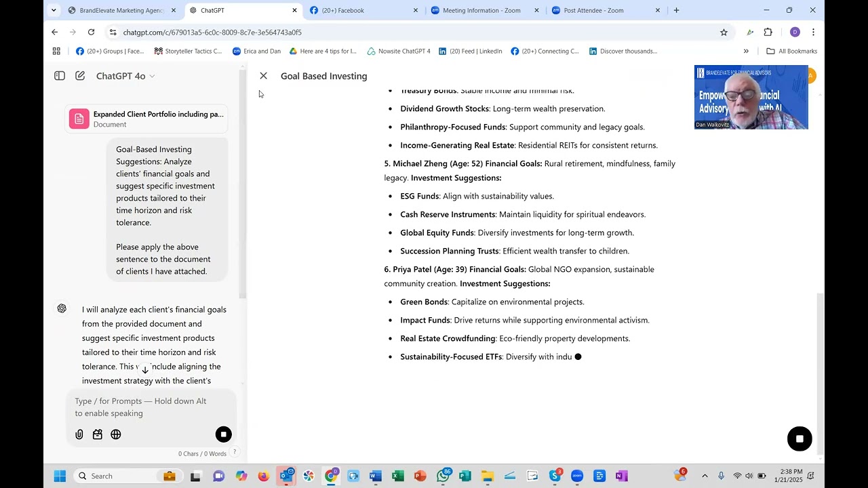Open the tools toolbox icon in composer
868x488 pixels.
(x=98, y=434)
